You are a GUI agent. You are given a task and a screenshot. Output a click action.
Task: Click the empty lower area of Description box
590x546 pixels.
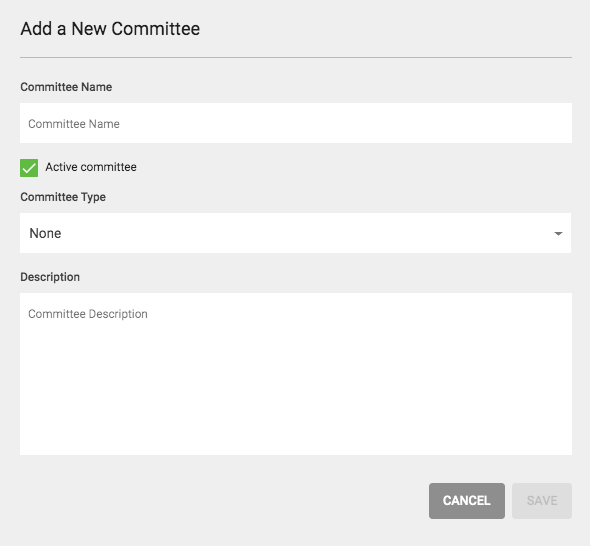(296, 406)
